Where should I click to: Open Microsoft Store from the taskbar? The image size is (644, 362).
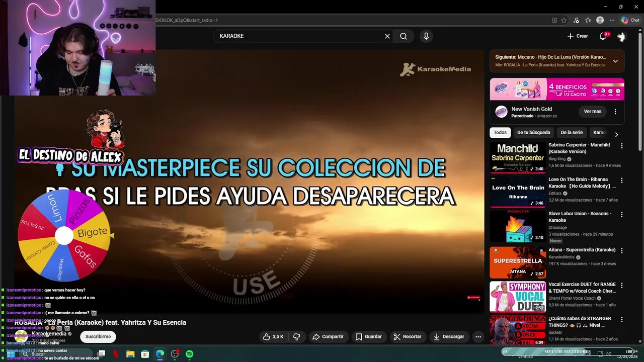[x=145, y=354]
